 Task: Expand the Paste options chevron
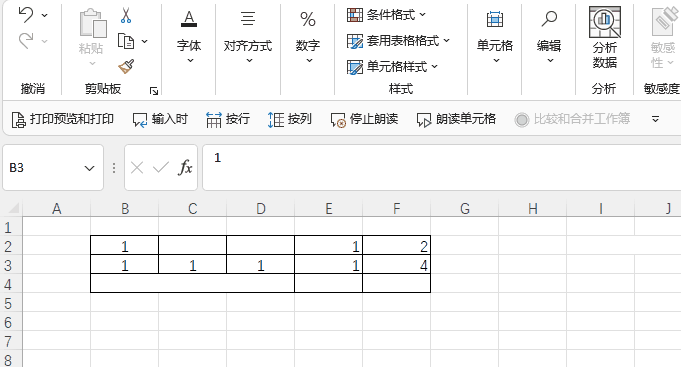[x=92, y=64]
